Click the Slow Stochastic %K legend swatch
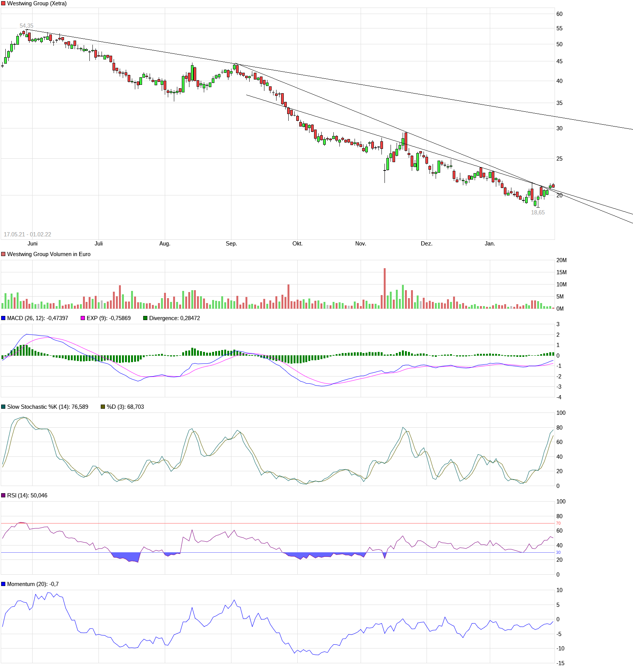Viewport: 633px width, 672px height. tap(3, 407)
